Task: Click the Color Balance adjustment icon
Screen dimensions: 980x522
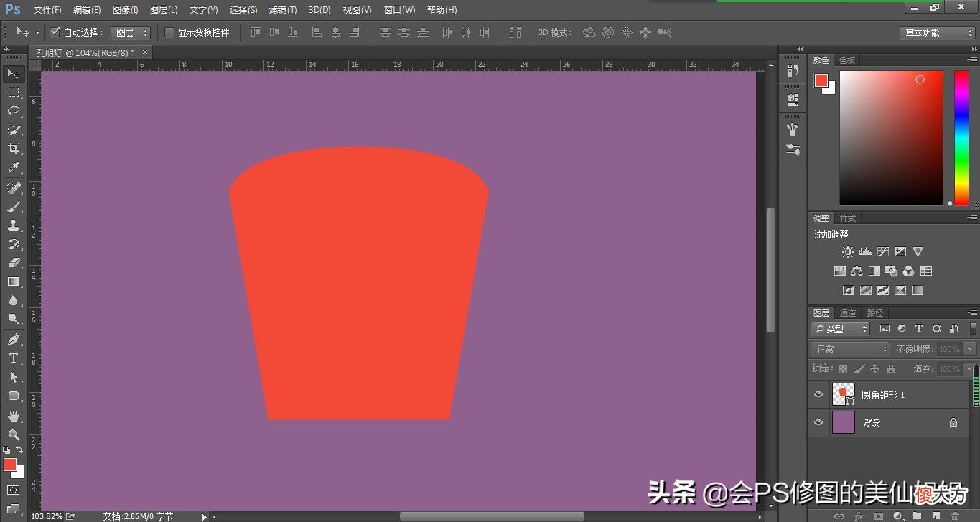Action: [x=857, y=271]
